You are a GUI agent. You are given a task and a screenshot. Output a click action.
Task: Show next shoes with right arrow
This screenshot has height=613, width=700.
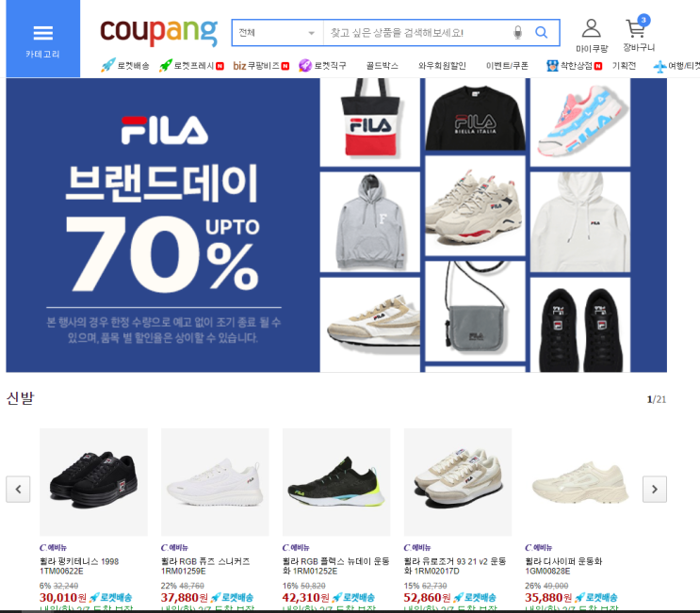pyautogui.click(x=655, y=490)
